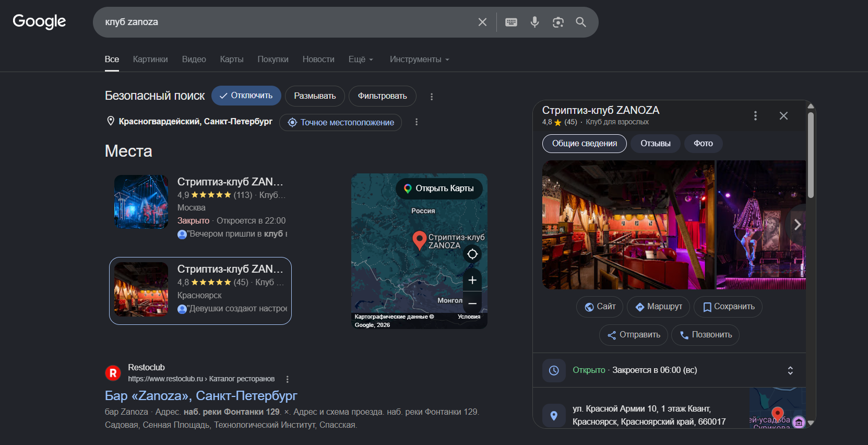Image resolution: width=868 pixels, height=445 pixels.
Task: Open the red interior photo in panel
Action: [628, 225]
